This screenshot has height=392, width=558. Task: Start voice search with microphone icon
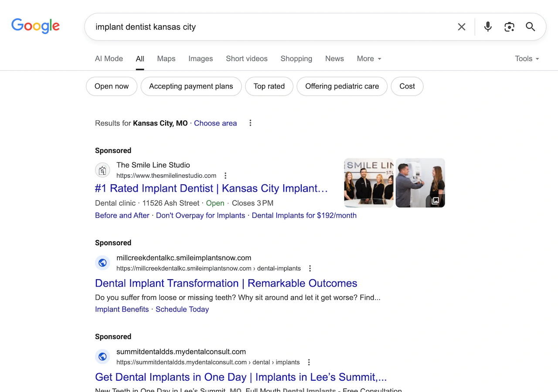(488, 27)
